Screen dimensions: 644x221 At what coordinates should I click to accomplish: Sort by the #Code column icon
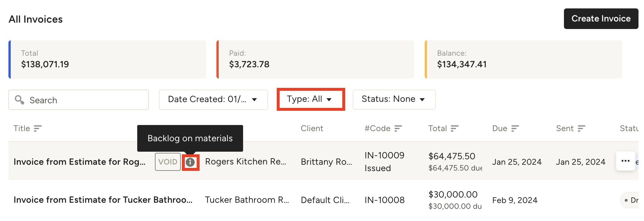click(399, 128)
